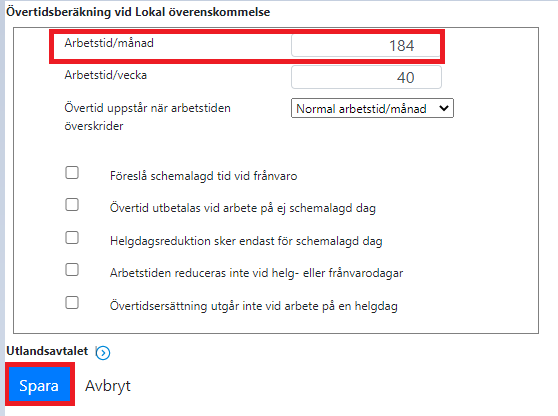Click the 'Helgdagsreduktion sker endast för schemalagd dag' label text
The width and height of the screenshot is (558, 416).
246,241
